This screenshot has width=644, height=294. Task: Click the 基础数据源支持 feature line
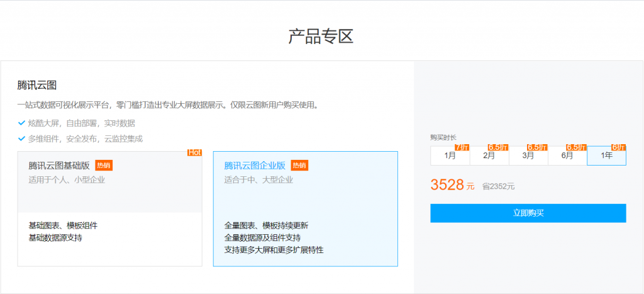tap(55, 237)
